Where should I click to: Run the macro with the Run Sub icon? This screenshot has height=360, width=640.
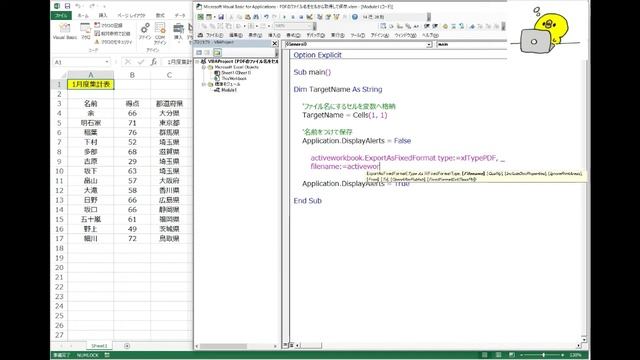click(x=284, y=17)
